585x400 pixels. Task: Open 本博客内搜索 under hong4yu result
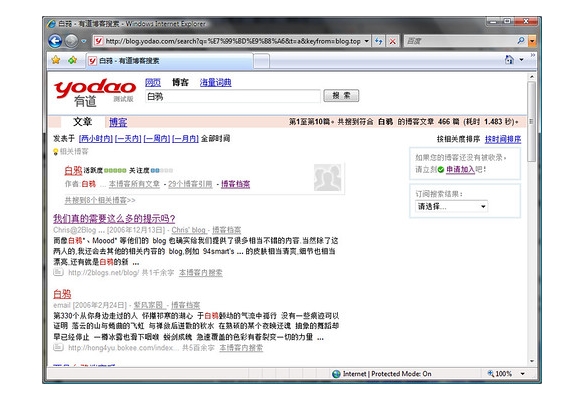point(241,348)
